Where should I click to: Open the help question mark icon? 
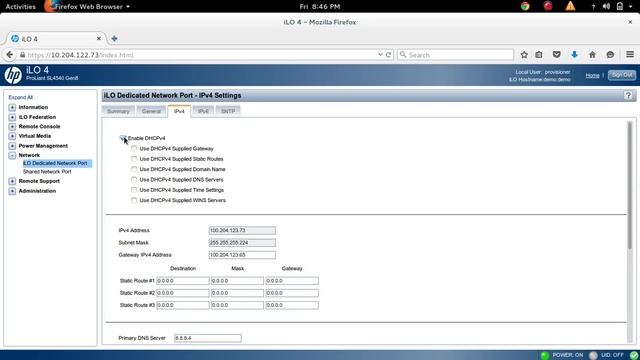628,96
